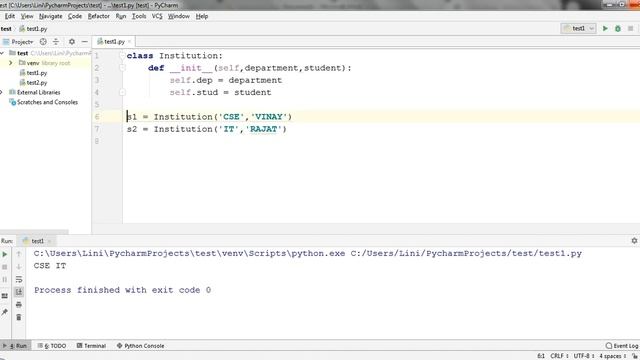Run test1 with the green toolbar play button

click(605, 29)
